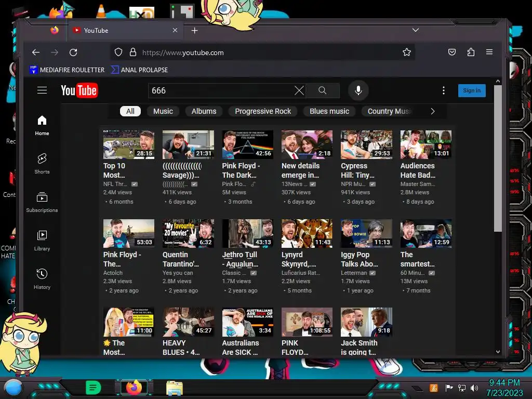Click the page scrollbar down arrow
This screenshot has height=399, width=532.
point(498,352)
